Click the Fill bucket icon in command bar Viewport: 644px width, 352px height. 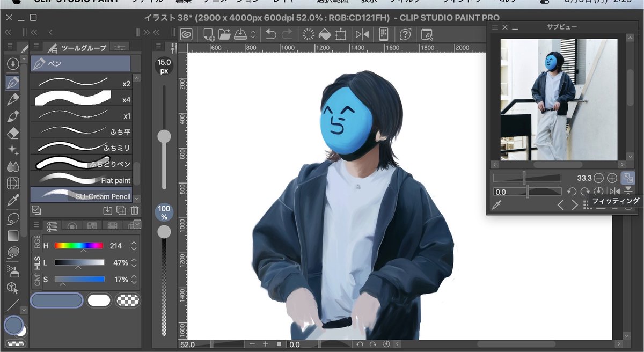point(324,34)
